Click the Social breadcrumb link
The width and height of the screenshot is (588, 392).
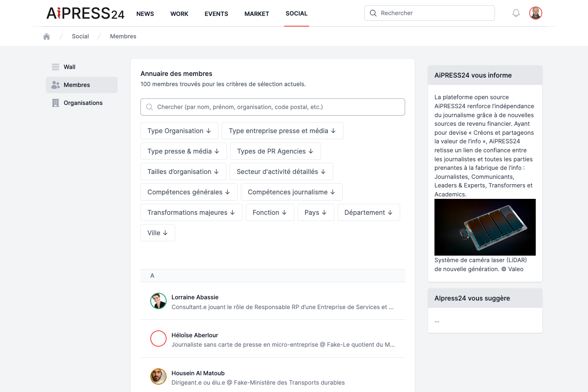pos(80,36)
